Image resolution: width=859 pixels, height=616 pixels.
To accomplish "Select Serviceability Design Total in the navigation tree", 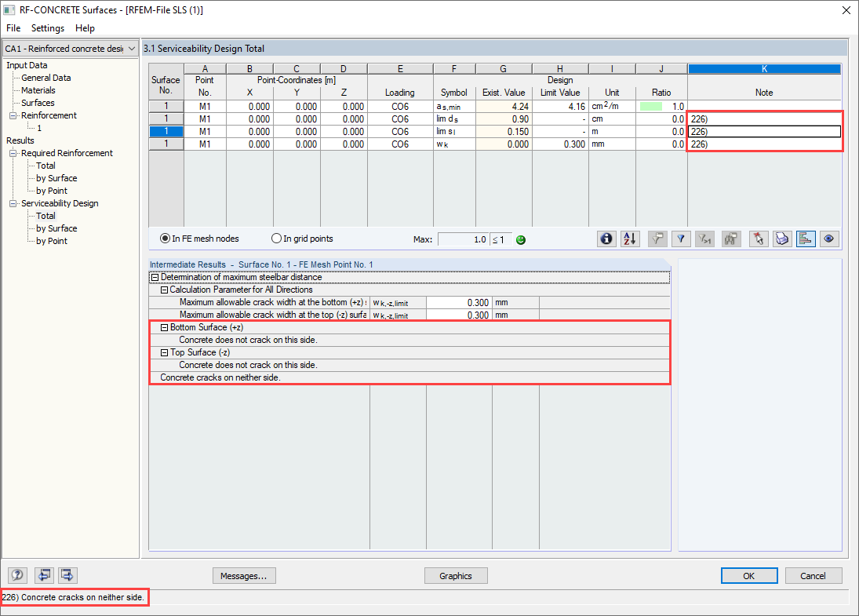I will point(45,215).
